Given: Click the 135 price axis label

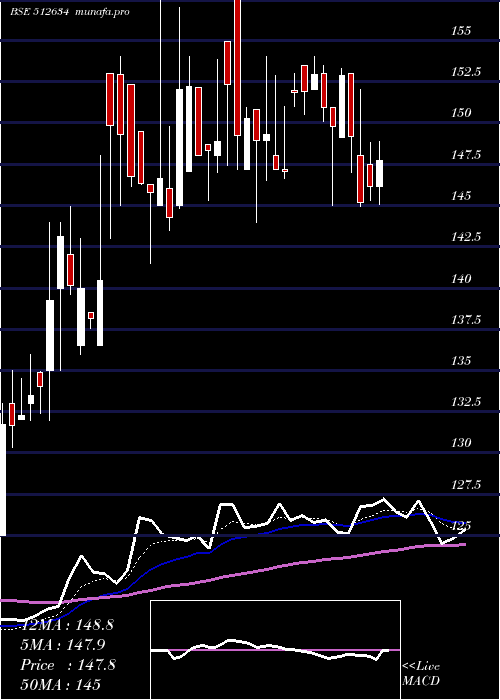Looking at the screenshot, I should click(461, 361).
